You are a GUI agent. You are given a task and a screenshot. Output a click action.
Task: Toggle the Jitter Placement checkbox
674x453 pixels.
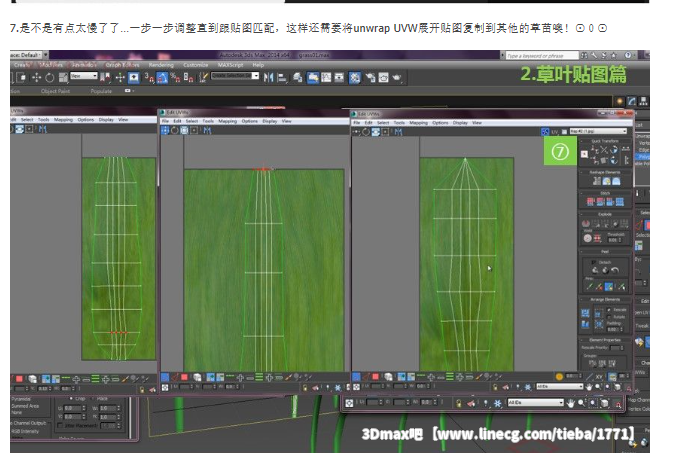click(x=60, y=425)
